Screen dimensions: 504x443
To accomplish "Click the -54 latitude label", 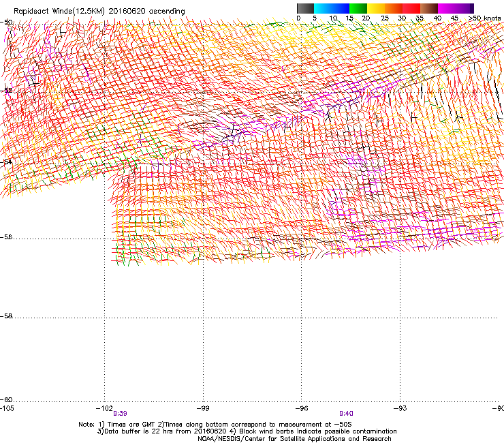I will tap(6, 162).
